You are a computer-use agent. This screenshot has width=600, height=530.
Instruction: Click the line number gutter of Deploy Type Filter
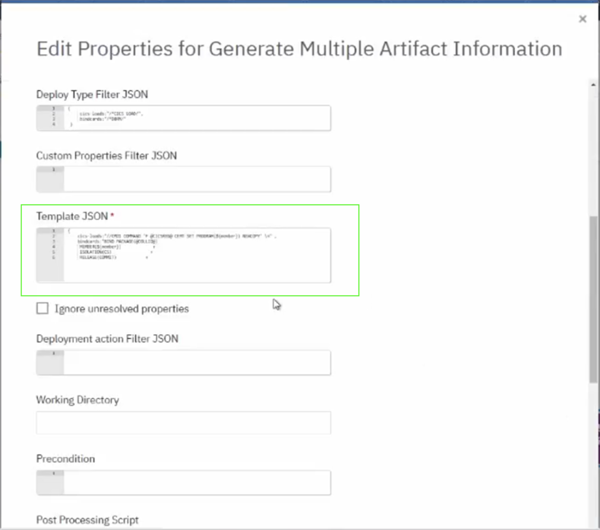50,119
